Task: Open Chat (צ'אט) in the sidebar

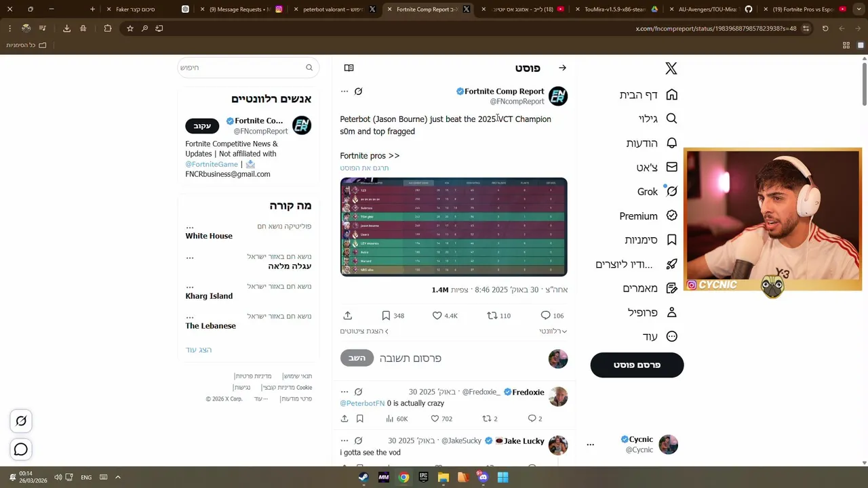Action: coord(656,167)
